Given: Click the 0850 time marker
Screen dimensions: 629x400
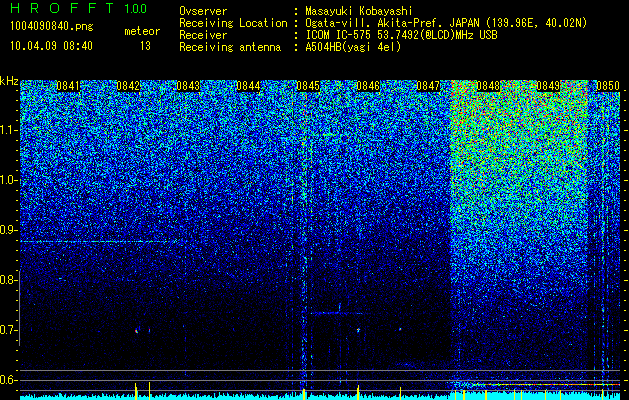Looking at the screenshot, I should 608,86.
